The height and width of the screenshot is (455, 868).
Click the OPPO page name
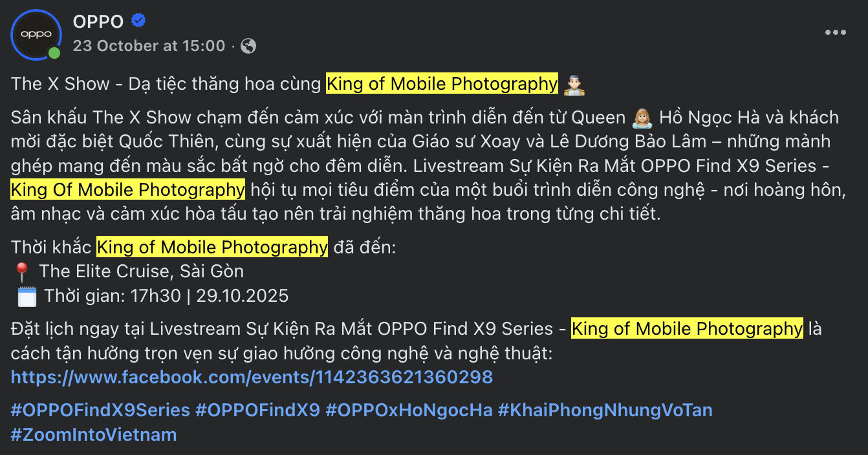point(98,21)
